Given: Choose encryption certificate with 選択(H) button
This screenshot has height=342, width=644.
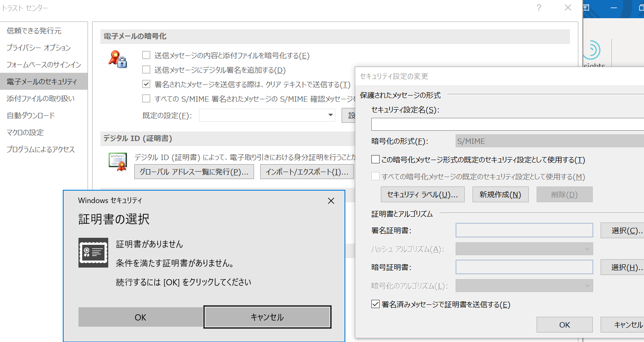Looking at the screenshot, I should (622, 267).
